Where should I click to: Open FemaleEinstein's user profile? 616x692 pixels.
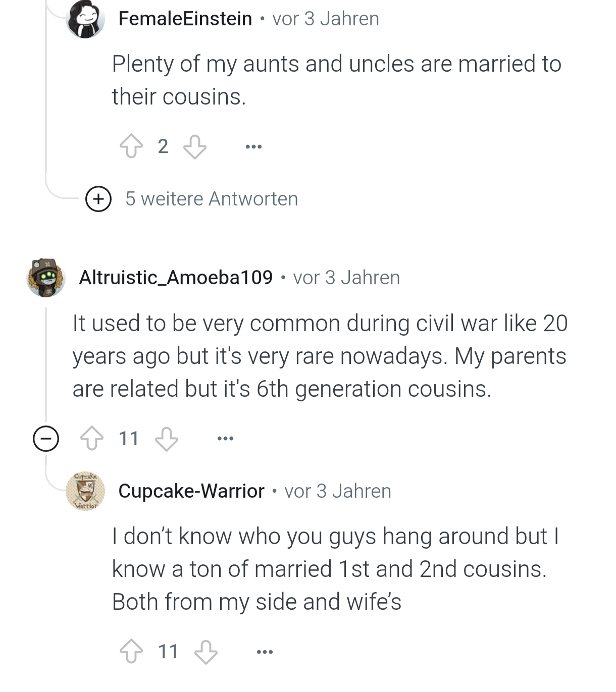(x=185, y=19)
